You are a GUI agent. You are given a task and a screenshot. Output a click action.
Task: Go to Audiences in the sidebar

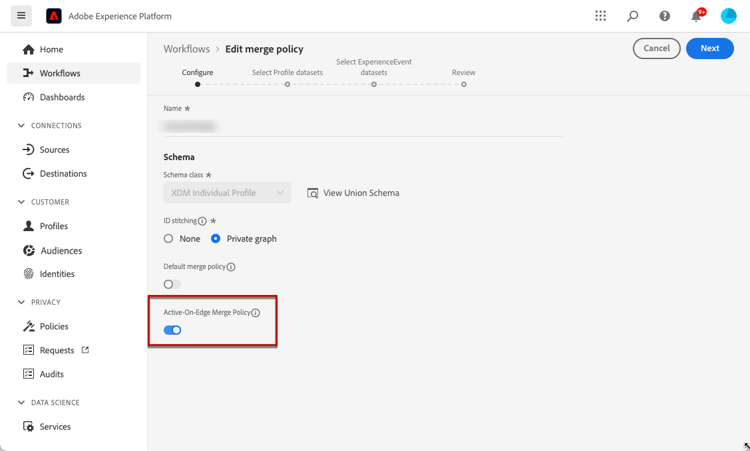click(60, 251)
